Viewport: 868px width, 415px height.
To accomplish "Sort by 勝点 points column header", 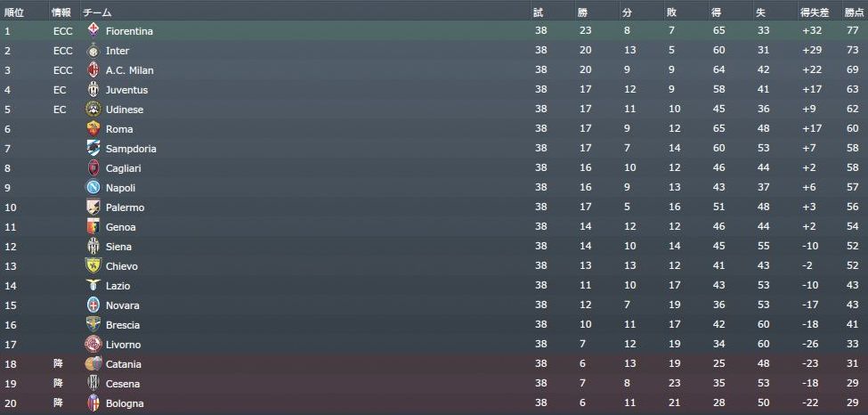I will [x=855, y=12].
